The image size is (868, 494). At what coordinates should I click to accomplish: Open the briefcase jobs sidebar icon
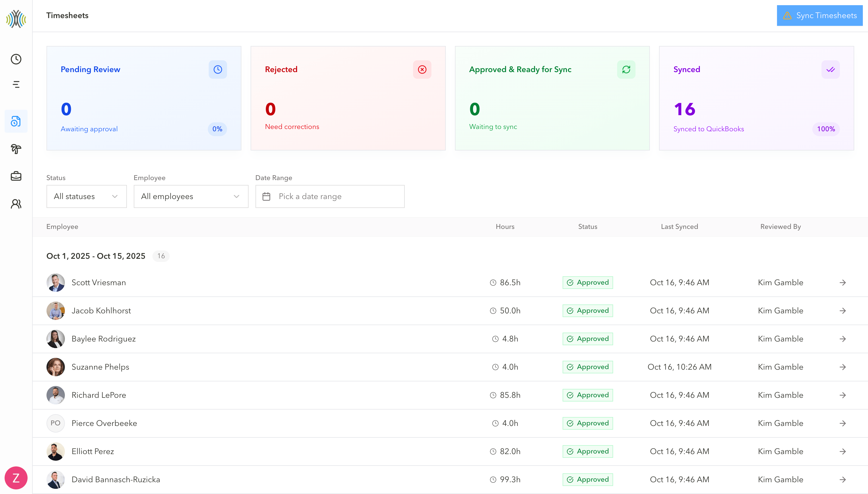[16, 176]
